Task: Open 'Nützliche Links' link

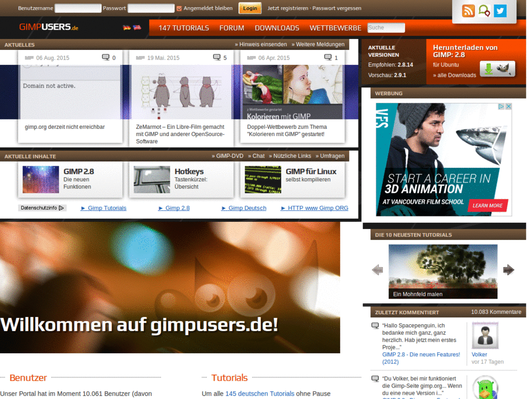Action: pos(290,156)
